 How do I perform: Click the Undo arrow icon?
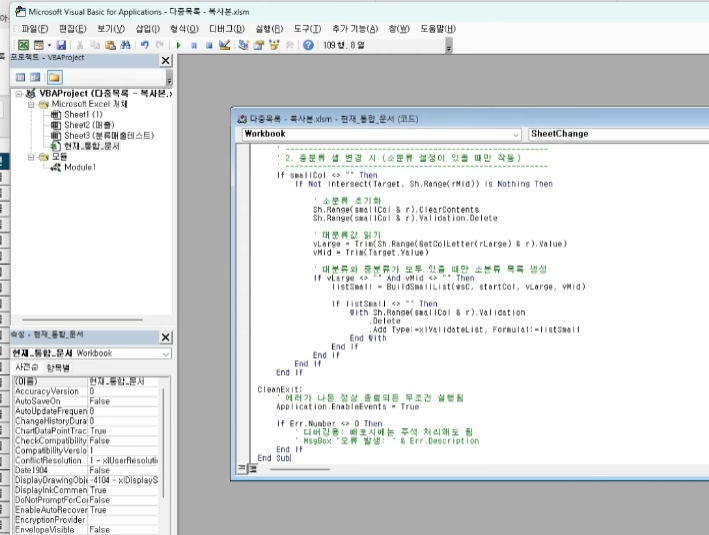[145, 45]
